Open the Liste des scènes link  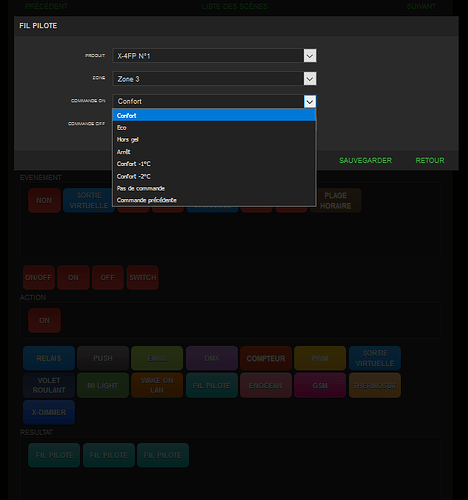tap(235, 6)
